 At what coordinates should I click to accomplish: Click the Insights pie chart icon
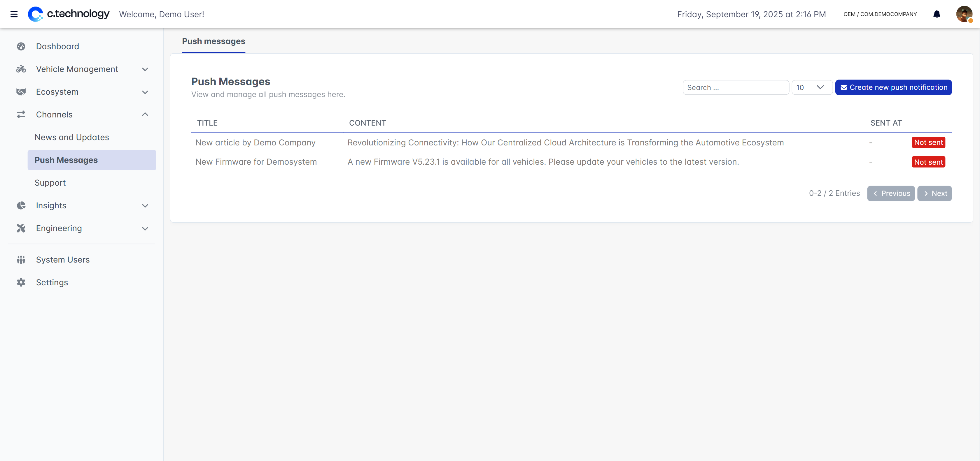coord(21,206)
